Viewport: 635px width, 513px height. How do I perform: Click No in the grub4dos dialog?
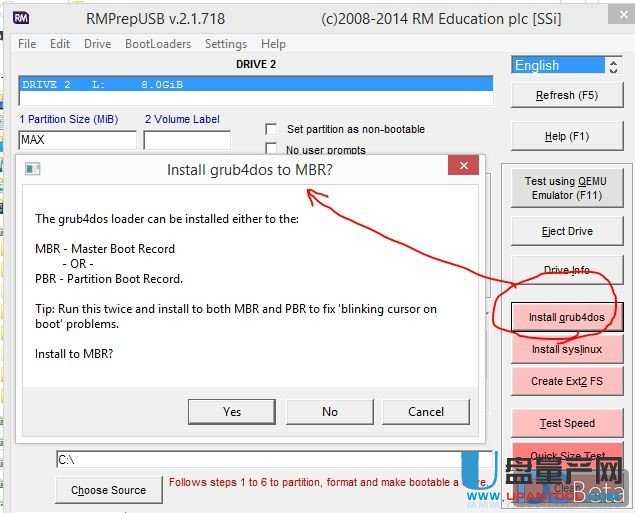pyautogui.click(x=330, y=411)
